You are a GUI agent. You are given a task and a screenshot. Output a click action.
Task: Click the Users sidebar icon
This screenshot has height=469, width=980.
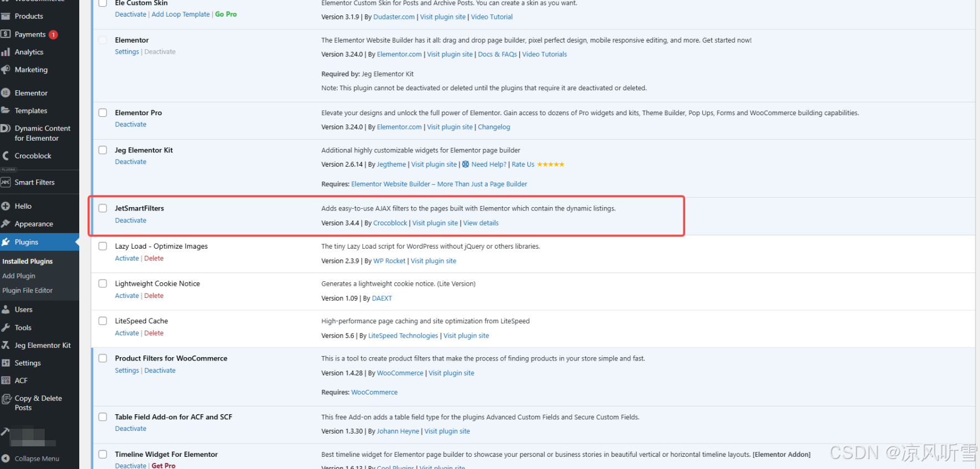point(6,310)
